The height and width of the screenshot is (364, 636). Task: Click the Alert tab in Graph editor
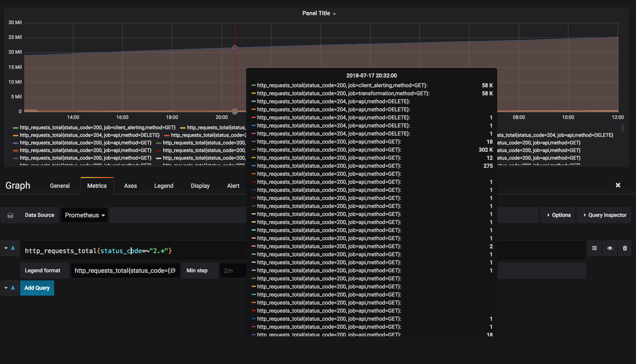pos(233,186)
